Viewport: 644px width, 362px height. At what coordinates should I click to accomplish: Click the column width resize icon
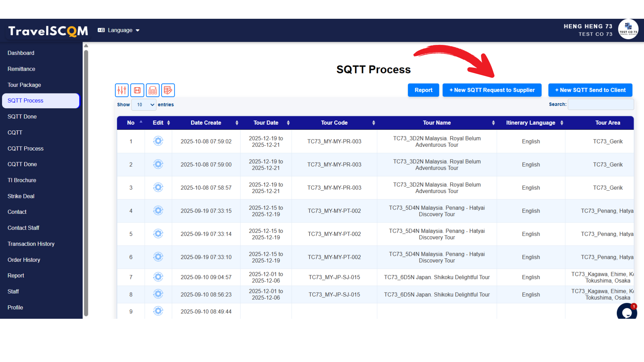[137, 90]
